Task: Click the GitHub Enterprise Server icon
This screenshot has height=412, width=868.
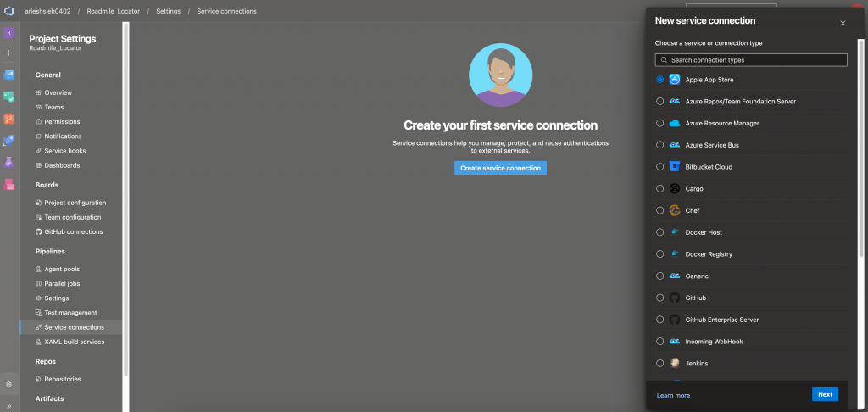Action: click(x=674, y=320)
